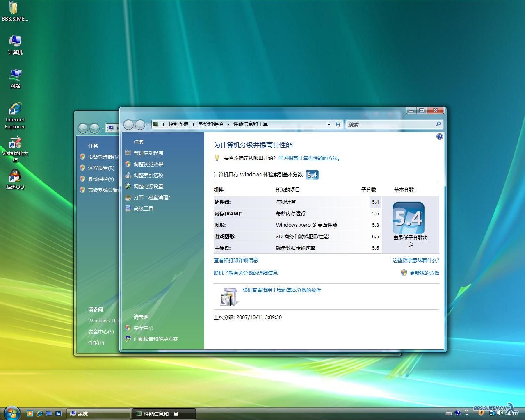Click the 问题报告和解决方案 icon

click(128, 339)
